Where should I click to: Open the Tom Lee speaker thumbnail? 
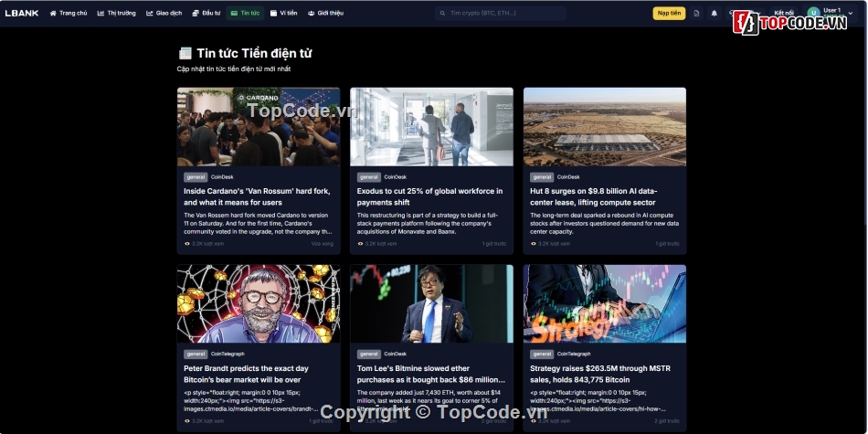432,304
